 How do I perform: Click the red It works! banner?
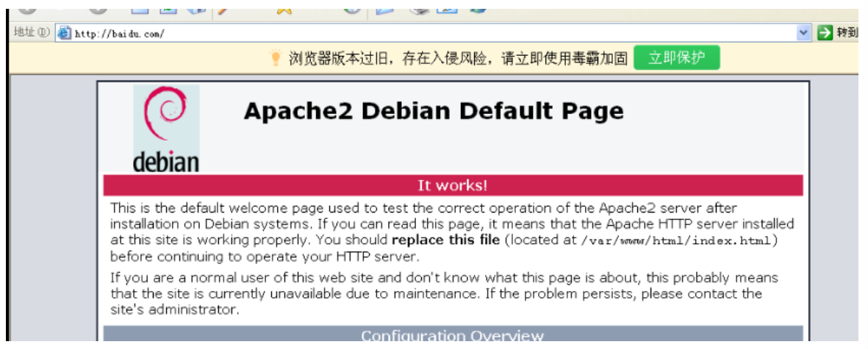click(453, 185)
